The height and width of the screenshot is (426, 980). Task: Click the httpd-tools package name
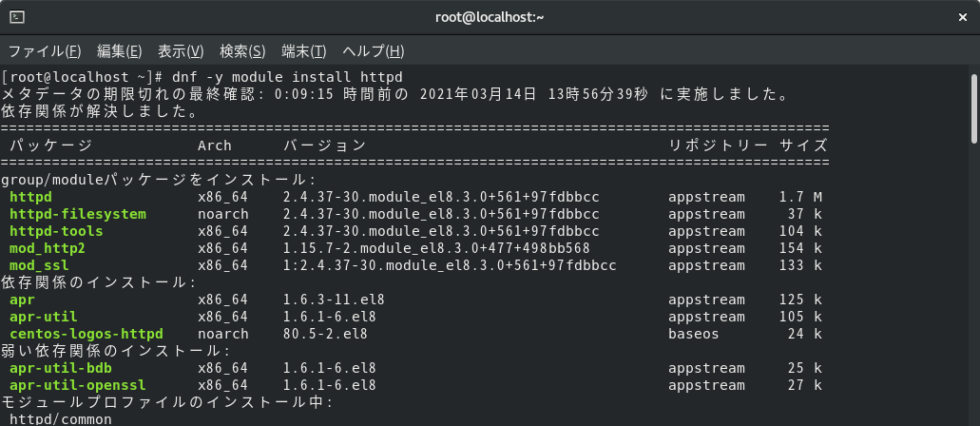[56, 231]
